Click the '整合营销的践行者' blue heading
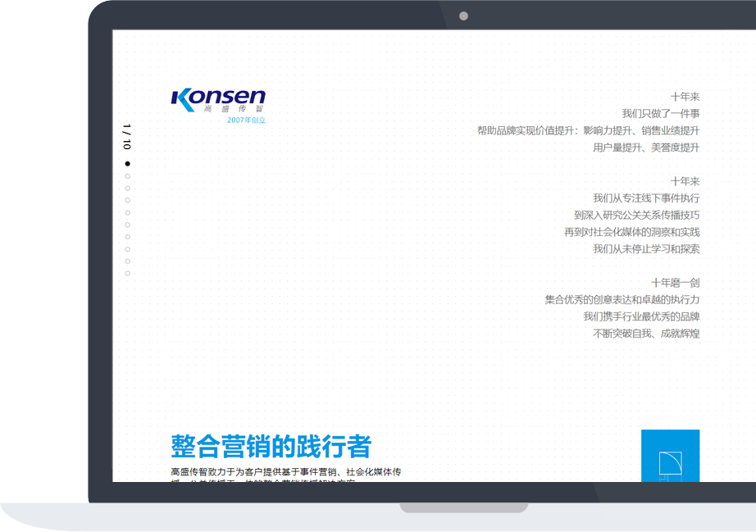The width and height of the screenshot is (756, 532). (x=271, y=447)
